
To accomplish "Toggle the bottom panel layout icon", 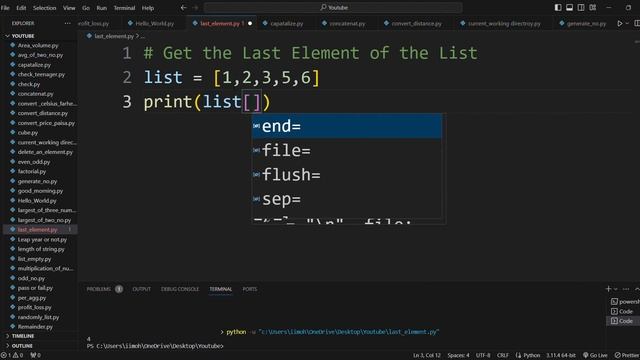I will click(569, 7).
